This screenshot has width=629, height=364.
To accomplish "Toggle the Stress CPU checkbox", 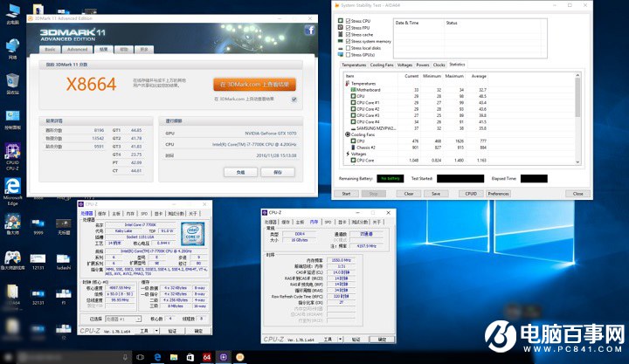I will [349, 21].
